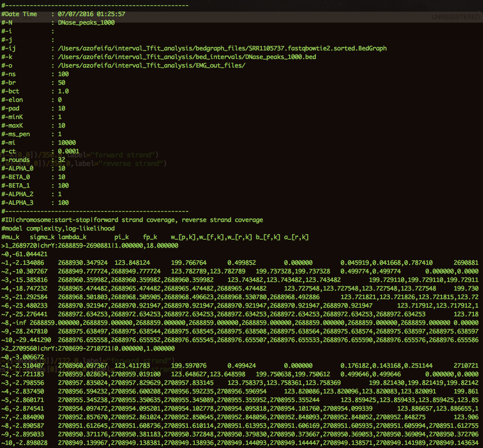This screenshot has height=448, width=483.
Task: Click the ~3,-2.798556 model line
Action: coord(240,383)
